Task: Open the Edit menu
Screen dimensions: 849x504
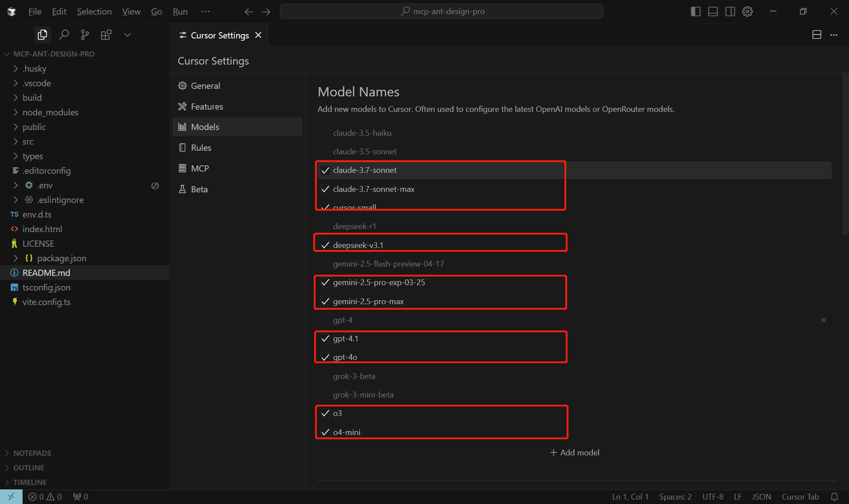Action: [x=59, y=11]
